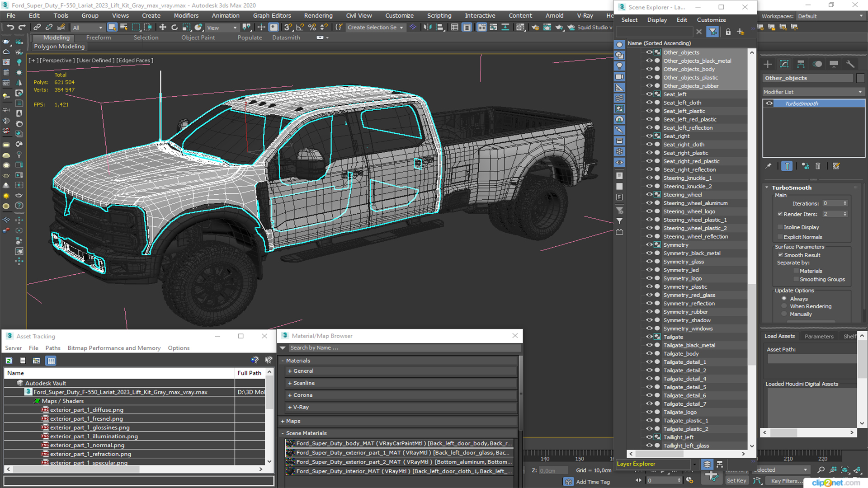This screenshot has width=868, height=488.
Task: Open the Rendering menu
Action: [x=318, y=15]
